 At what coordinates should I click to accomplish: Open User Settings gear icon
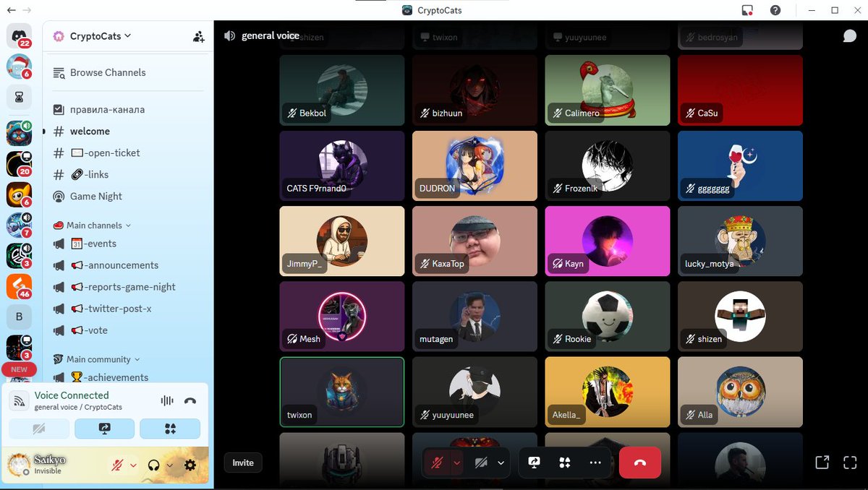pos(190,465)
